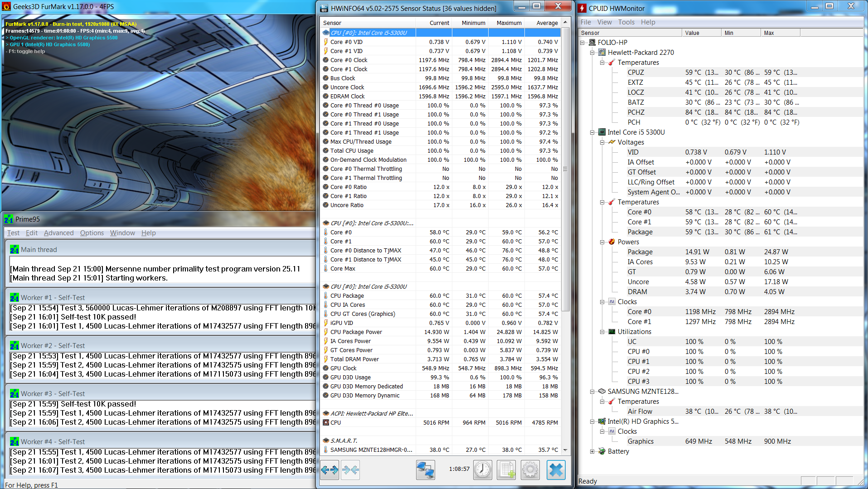Open the File menu in HWMonitor
The height and width of the screenshot is (489, 868).
pyautogui.click(x=586, y=22)
